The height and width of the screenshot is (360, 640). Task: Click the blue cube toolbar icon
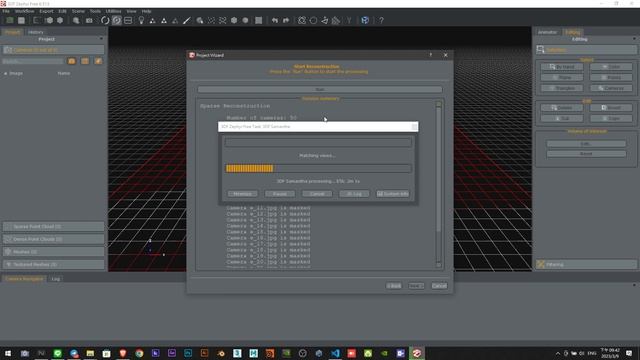pyautogui.click(x=365, y=20)
